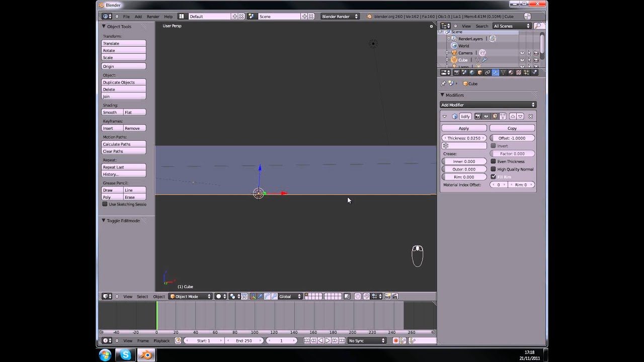Open the Blender Render engine dropdown
The image size is (644, 362).
tap(340, 16)
